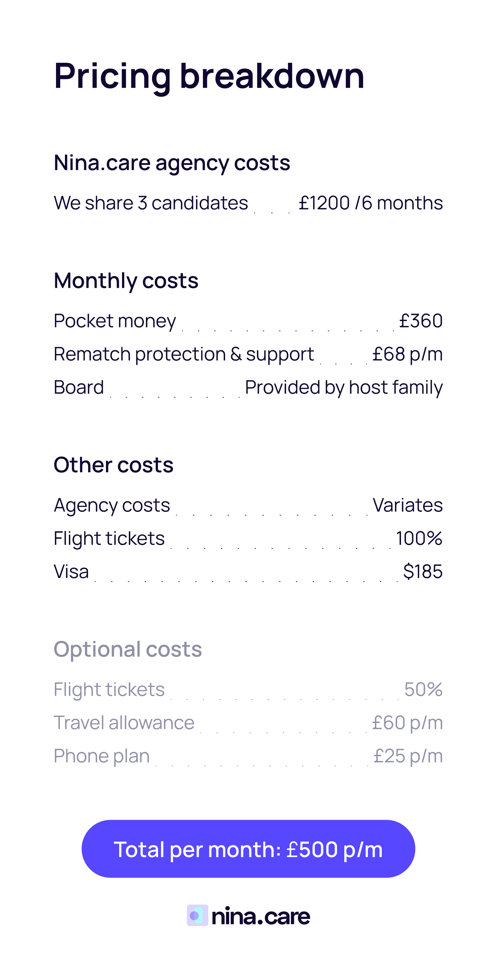
Task: Click the $185 Visa cost
Action: click(x=422, y=572)
